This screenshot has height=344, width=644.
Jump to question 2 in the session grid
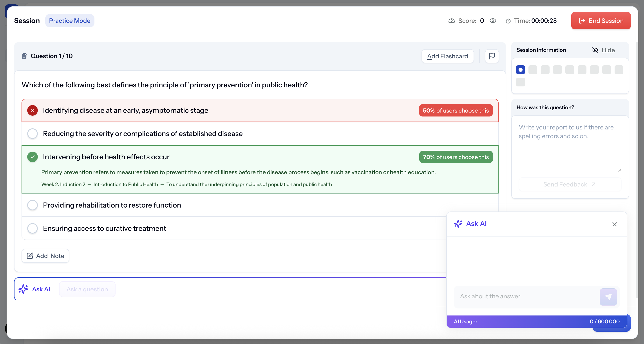tap(532, 70)
